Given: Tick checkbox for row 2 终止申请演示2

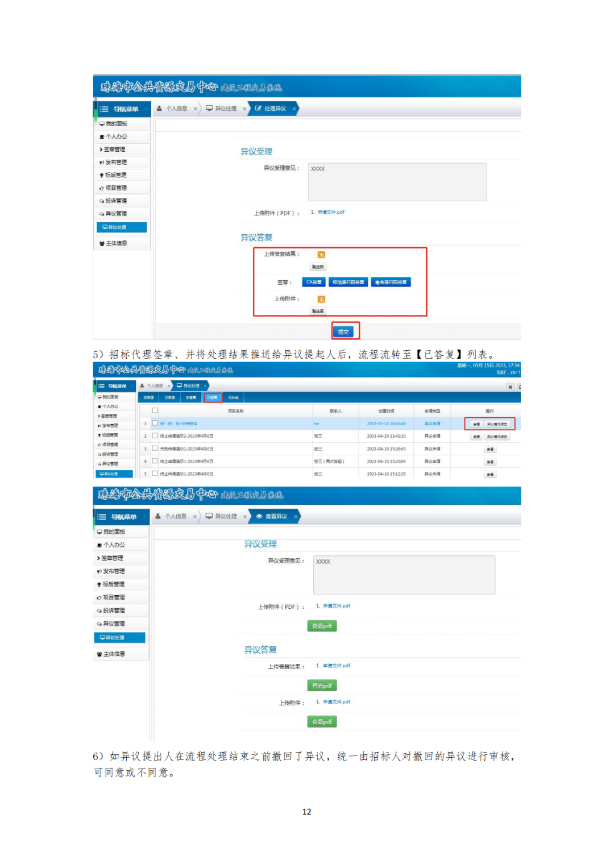Looking at the screenshot, I should (x=155, y=435).
